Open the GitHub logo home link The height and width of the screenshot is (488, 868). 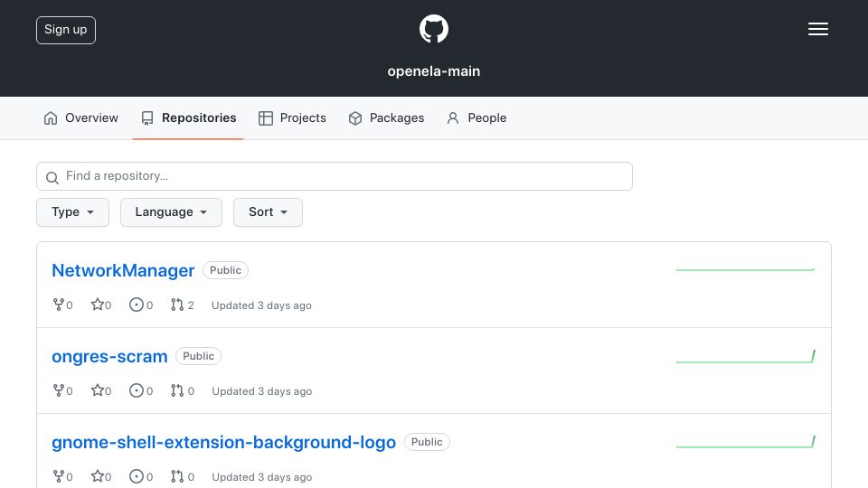pos(433,29)
